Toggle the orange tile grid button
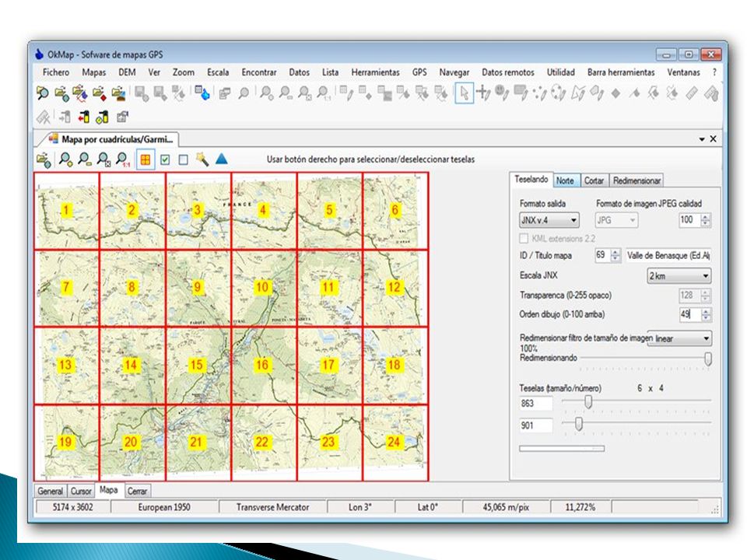747x560 pixels. coord(146,159)
